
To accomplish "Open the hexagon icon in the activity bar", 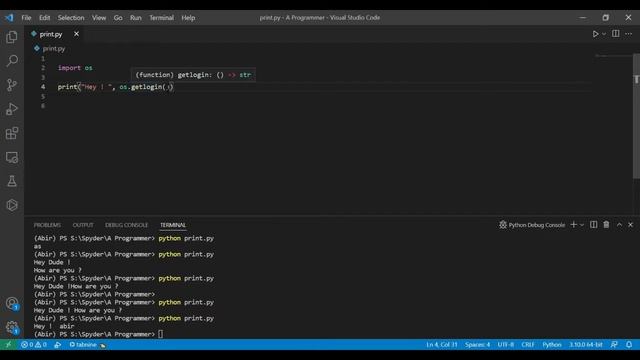I will tap(12, 205).
